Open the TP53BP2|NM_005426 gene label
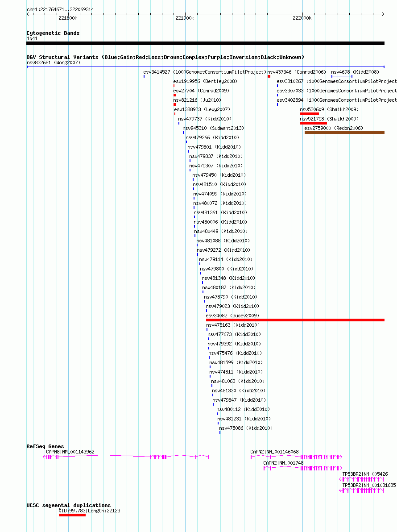Viewport: 397px width, 532px height. click(365, 474)
